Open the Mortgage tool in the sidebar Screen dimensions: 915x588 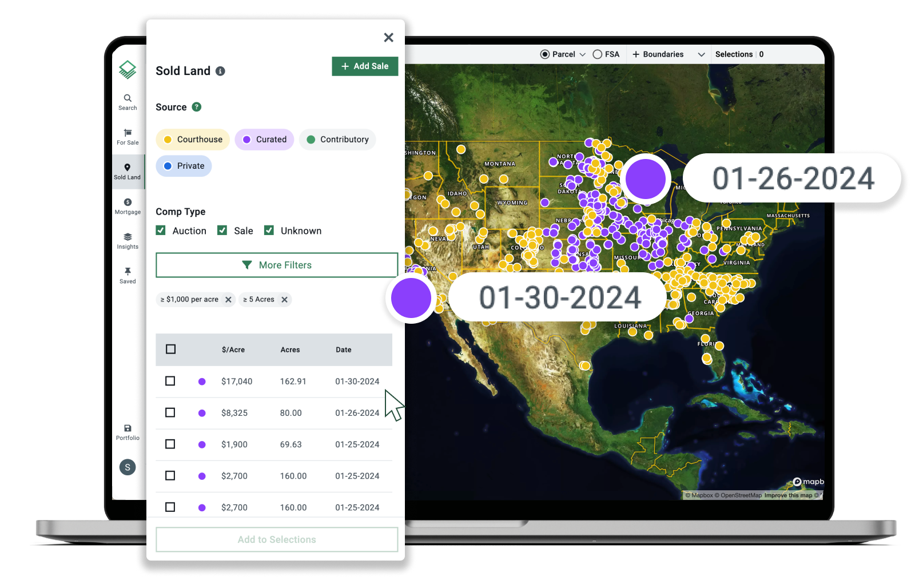(128, 206)
